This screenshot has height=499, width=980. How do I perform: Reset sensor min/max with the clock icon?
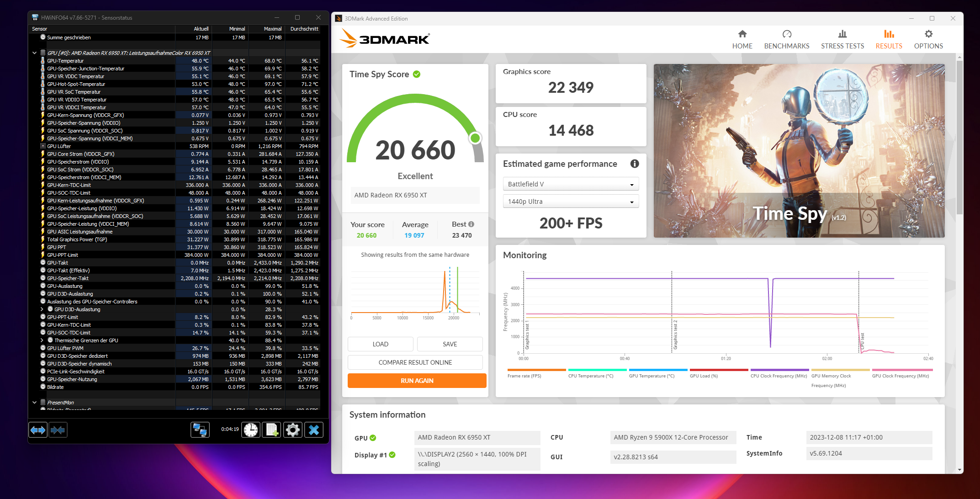251,430
